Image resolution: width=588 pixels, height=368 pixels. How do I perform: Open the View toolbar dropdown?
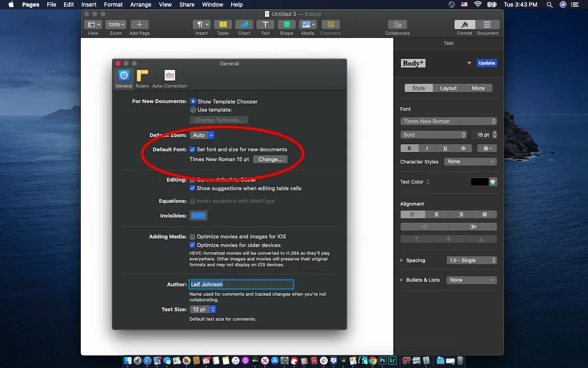click(x=93, y=25)
